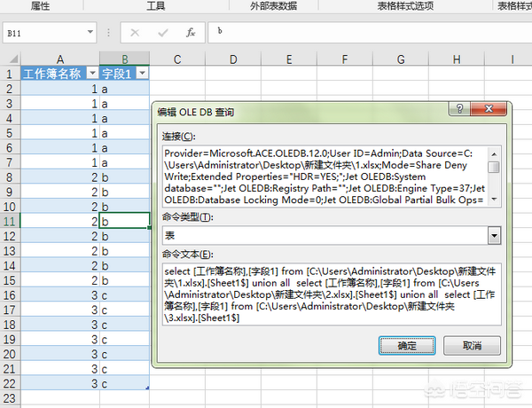The height and width of the screenshot is (408, 532).
Task: Click the table resize handle at B22 corner
Action: coord(147,388)
